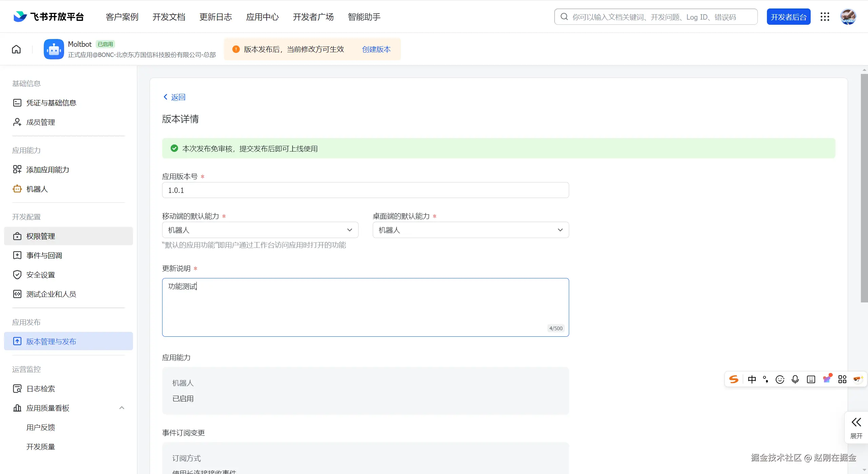
Task: Click the user avatar at top right
Action: click(x=848, y=17)
